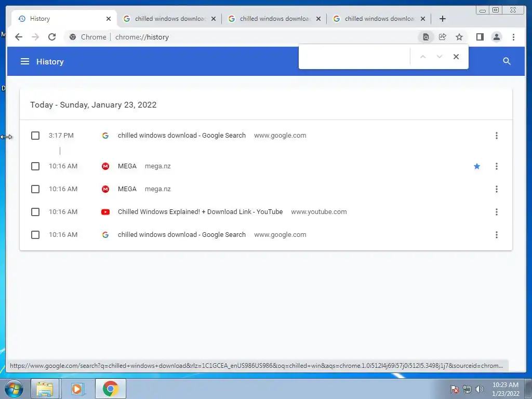Click Chrome taskbar icon

click(x=111, y=389)
